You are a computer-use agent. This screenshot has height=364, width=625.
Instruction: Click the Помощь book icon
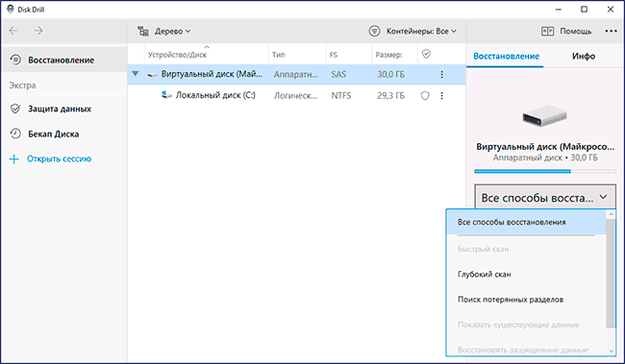pyautogui.click(x=547, y=31)
